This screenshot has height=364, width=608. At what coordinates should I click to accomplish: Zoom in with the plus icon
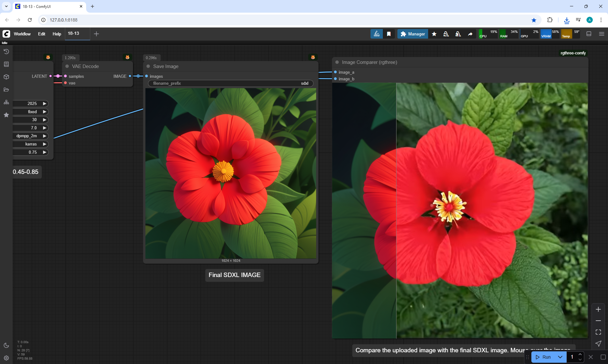[x=598, y=309]
